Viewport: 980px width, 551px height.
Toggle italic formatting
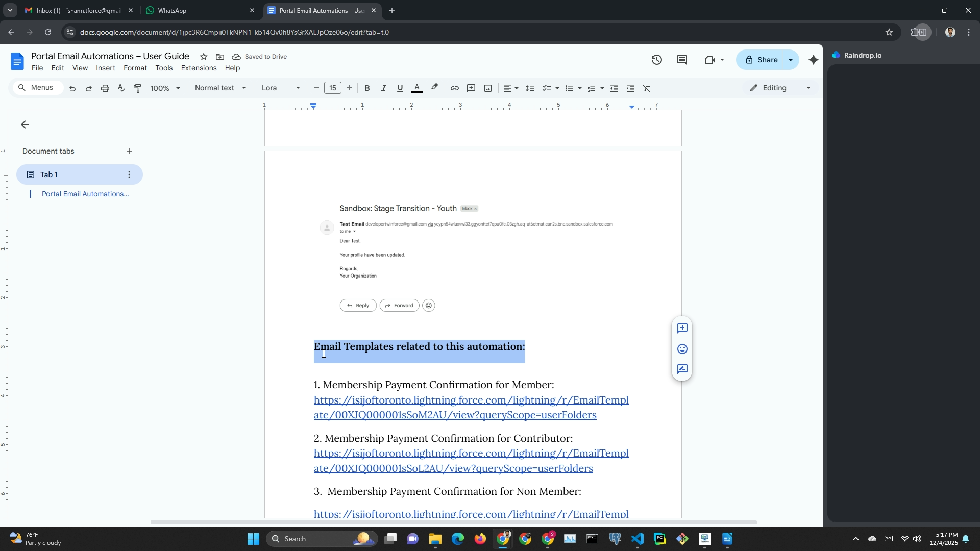(x=383, y=88)
